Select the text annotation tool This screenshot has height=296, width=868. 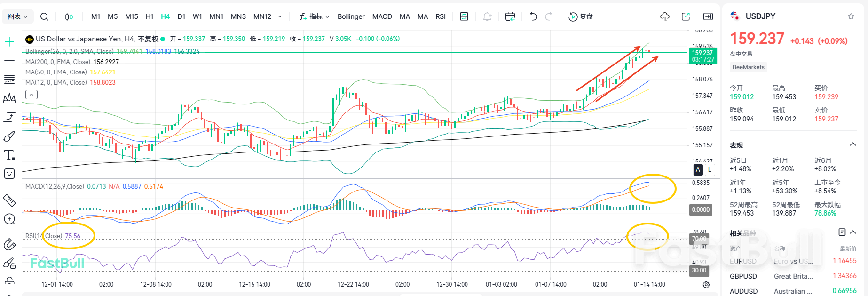click(9, 155)
